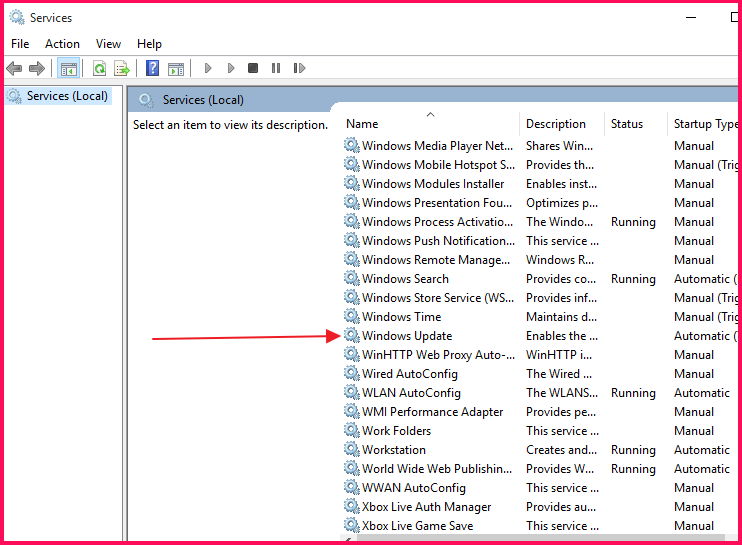The height and width of the screenshot is (545, 742).
Task: Click the Back arrow in toolbar
Action: (14, 68)
